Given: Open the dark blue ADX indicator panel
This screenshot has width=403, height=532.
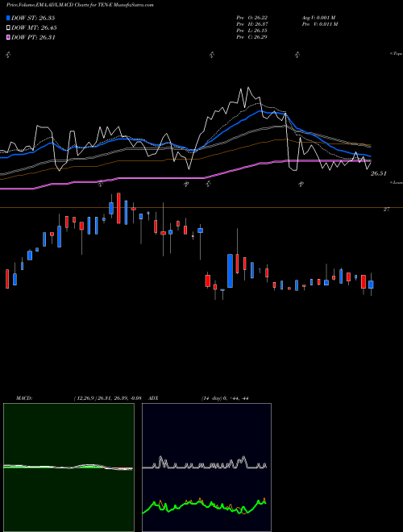Looking at the screenshot, I should (206, 468).
